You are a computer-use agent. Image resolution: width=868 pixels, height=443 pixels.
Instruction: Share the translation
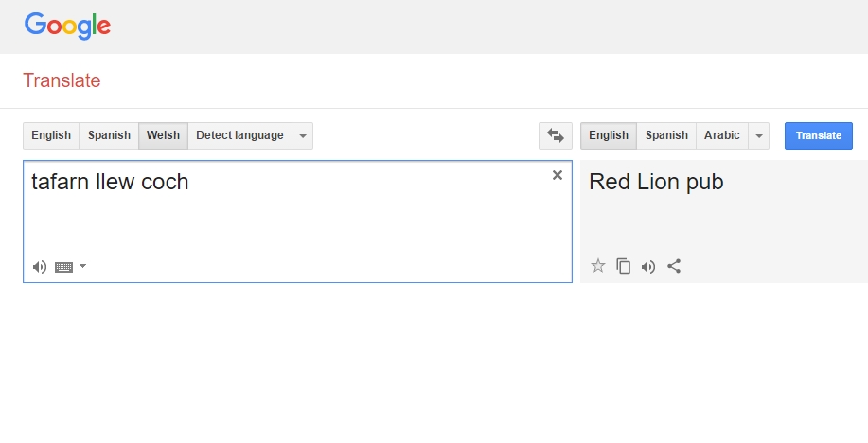click(x=674, y=266)
